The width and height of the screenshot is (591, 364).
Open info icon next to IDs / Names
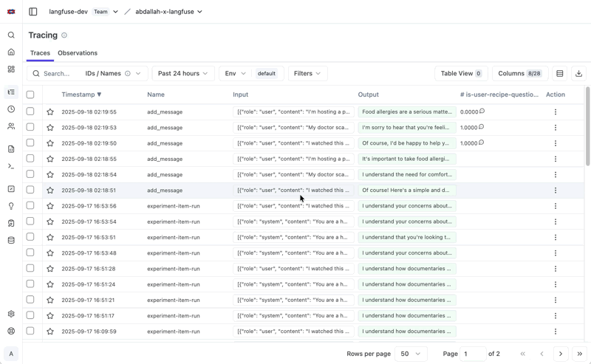(128, 74)
